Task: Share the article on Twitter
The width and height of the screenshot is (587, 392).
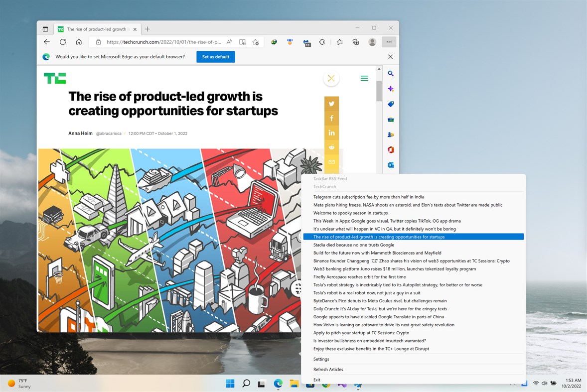Action: coord(331,104)
